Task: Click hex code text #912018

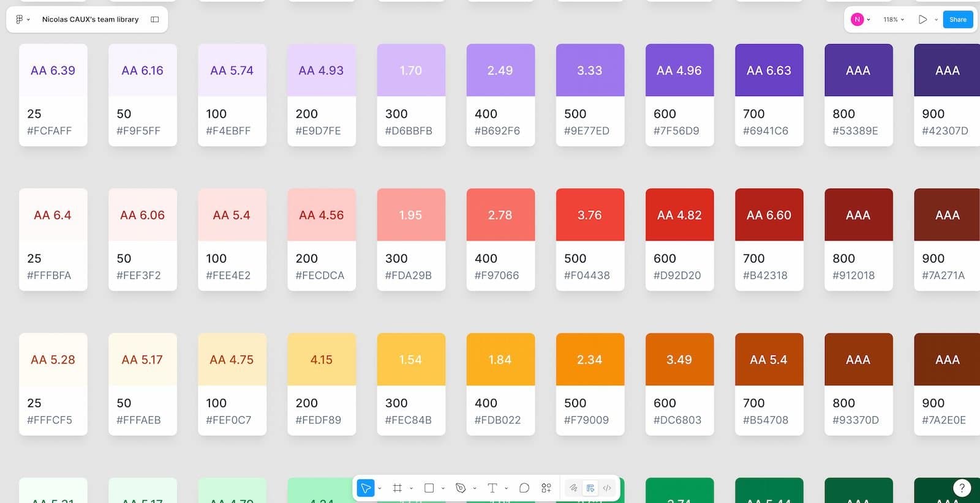Action: pyautogui.click(x=854, y=275)
